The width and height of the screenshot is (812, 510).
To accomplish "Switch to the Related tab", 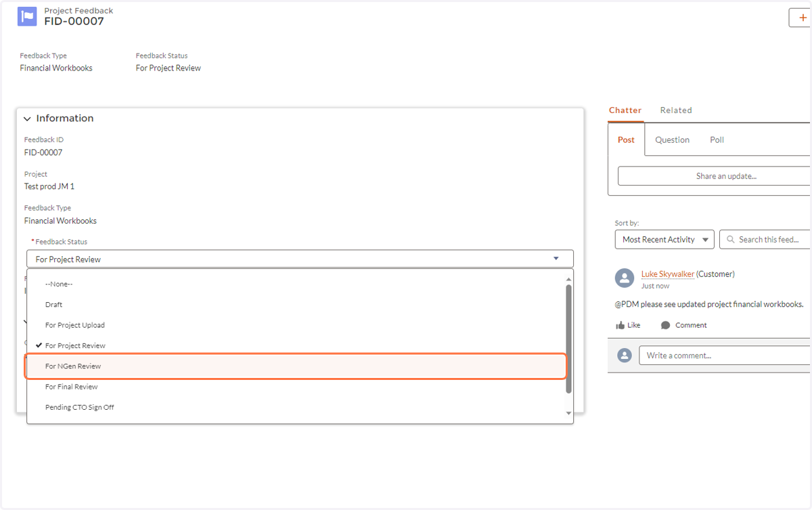I will tap(676, 110).
